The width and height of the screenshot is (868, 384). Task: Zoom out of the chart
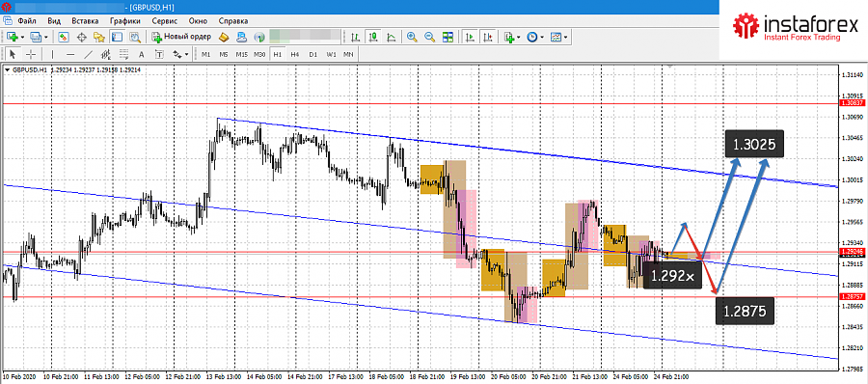(429, 37)
